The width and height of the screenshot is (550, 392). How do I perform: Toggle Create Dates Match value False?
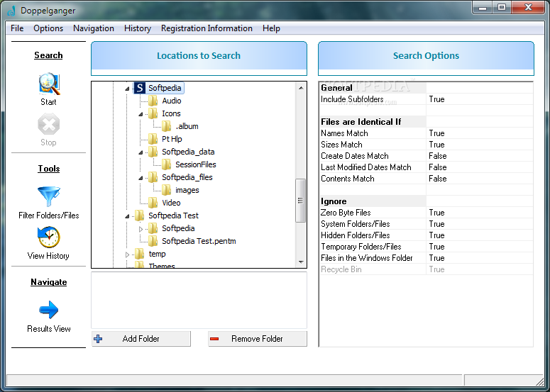(480, 156)
